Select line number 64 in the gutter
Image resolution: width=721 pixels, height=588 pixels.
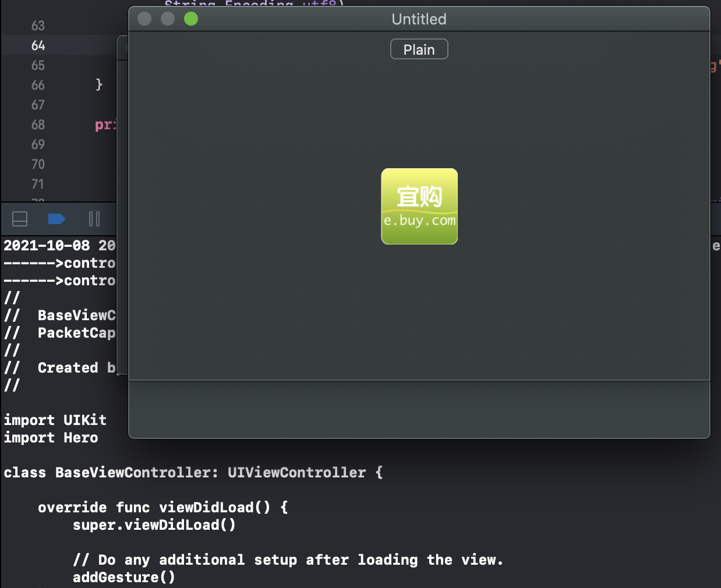38,45
